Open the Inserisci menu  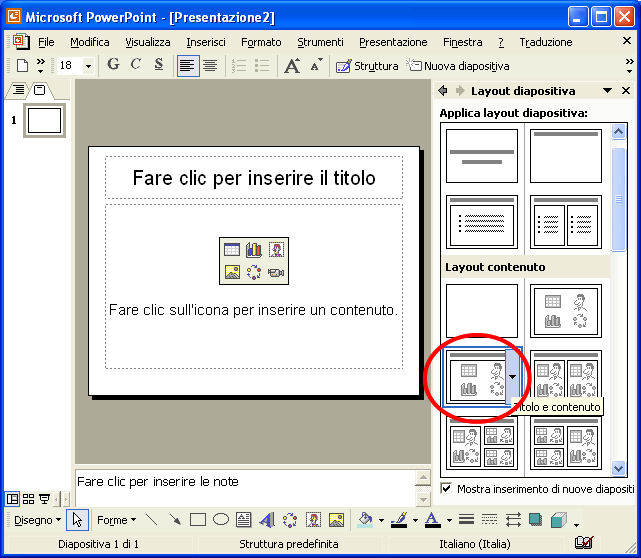[x=206, y=42]
